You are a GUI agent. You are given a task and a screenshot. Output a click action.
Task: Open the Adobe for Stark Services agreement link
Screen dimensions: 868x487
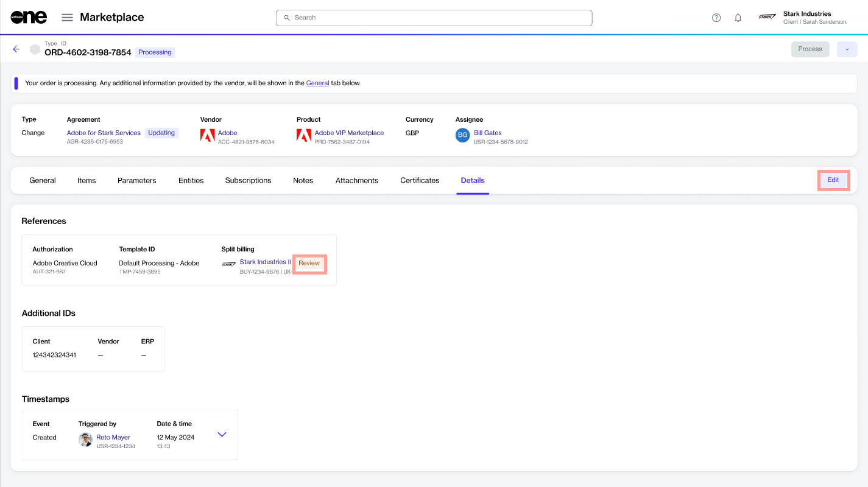pos(104,133)
